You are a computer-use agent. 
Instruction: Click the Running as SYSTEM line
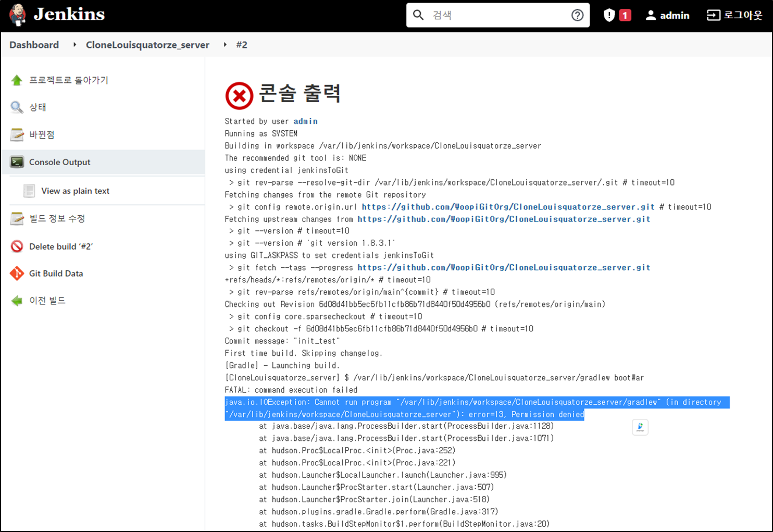coord(261,133)
